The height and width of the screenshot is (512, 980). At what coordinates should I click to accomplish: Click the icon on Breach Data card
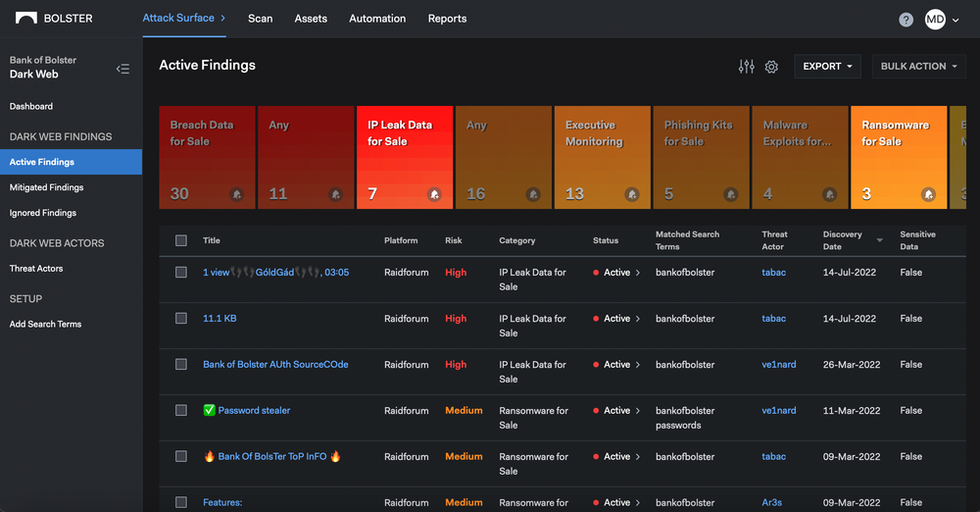coord(236,194)
